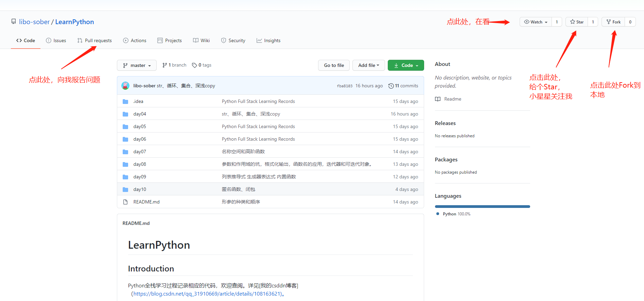The width and height of the screenshot is (644, 301).
Task: Click the book icon next to Readme
Action: point(438,99)
